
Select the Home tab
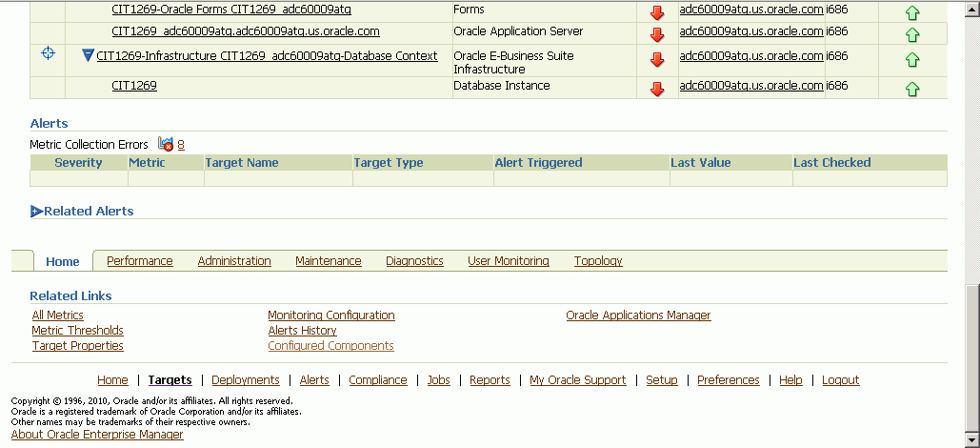[x=63, y=261]
